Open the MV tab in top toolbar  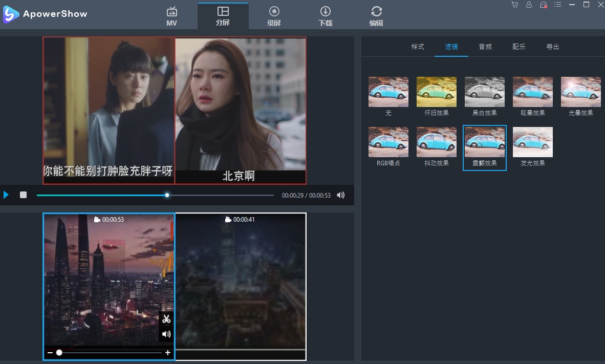(x=172, y=16)
